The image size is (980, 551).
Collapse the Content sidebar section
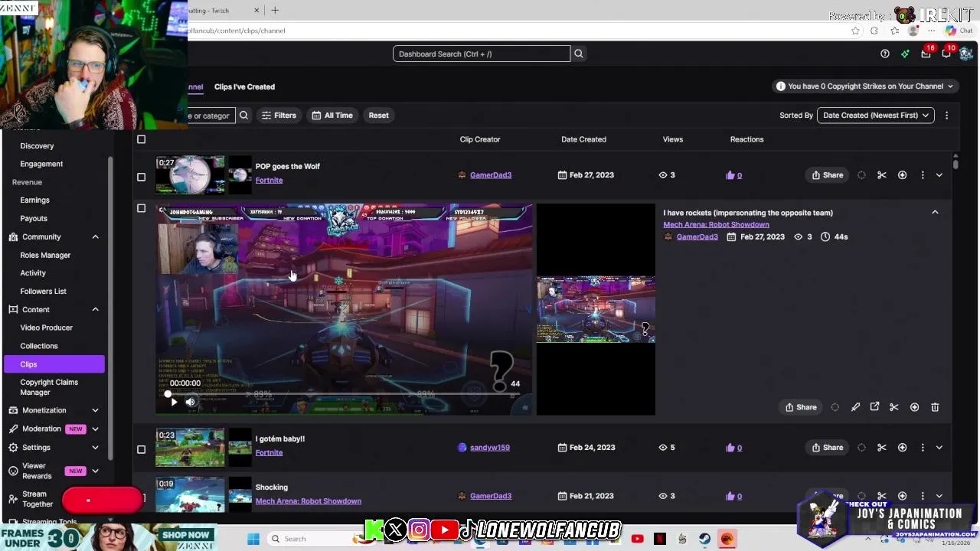click(x=95, y=310)
